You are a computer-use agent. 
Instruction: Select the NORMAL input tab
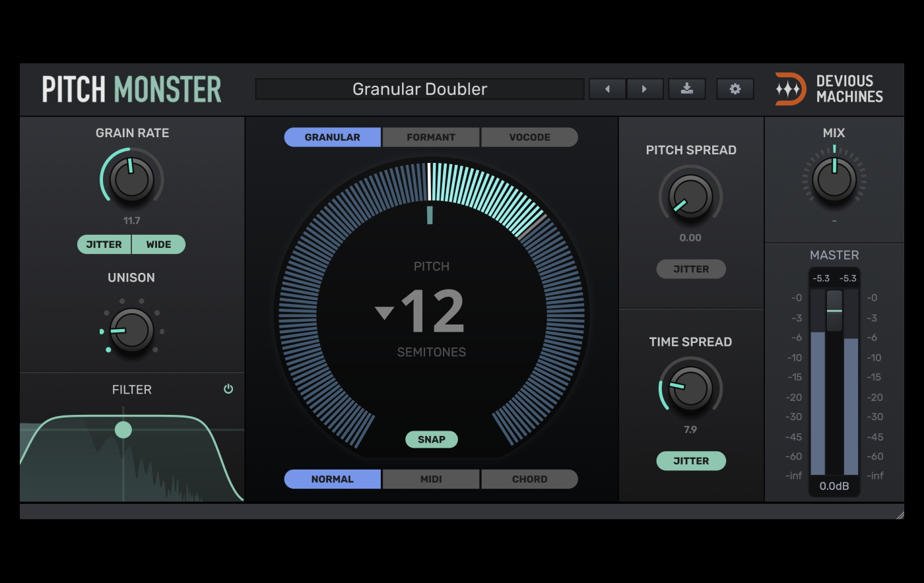(333, 479)
